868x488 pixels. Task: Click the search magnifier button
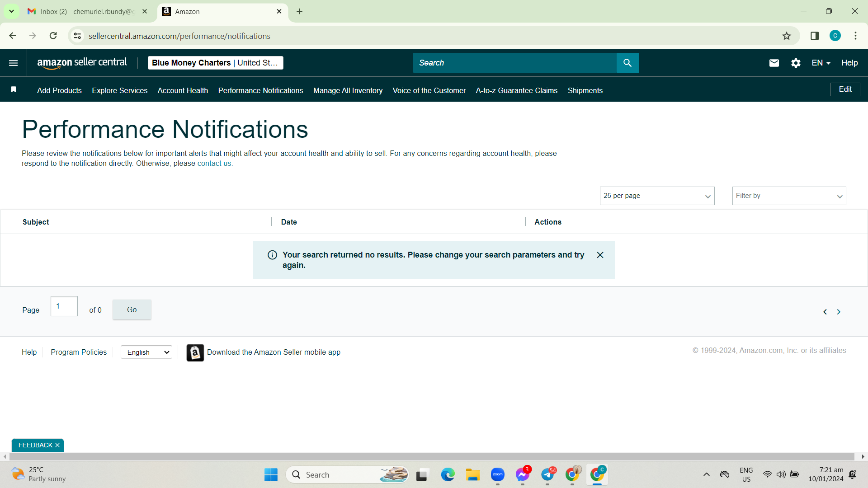pyautogui.click(x=627, y=63)
